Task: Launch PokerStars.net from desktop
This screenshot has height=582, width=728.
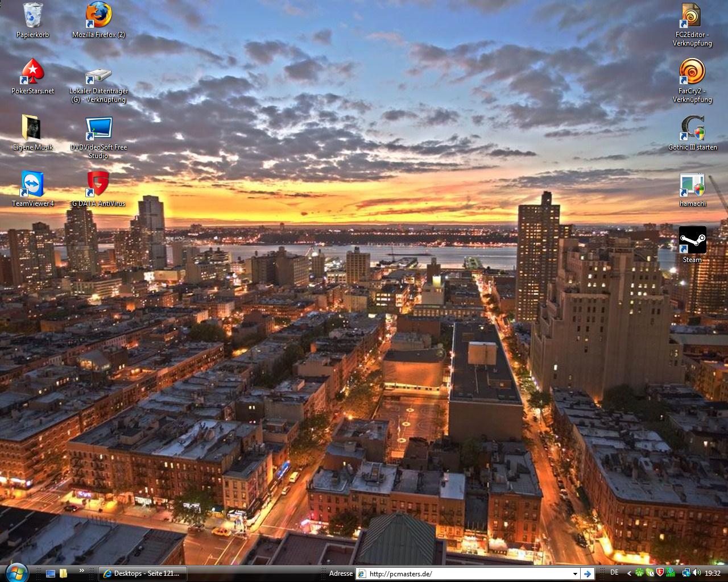Action: point(32,72)
